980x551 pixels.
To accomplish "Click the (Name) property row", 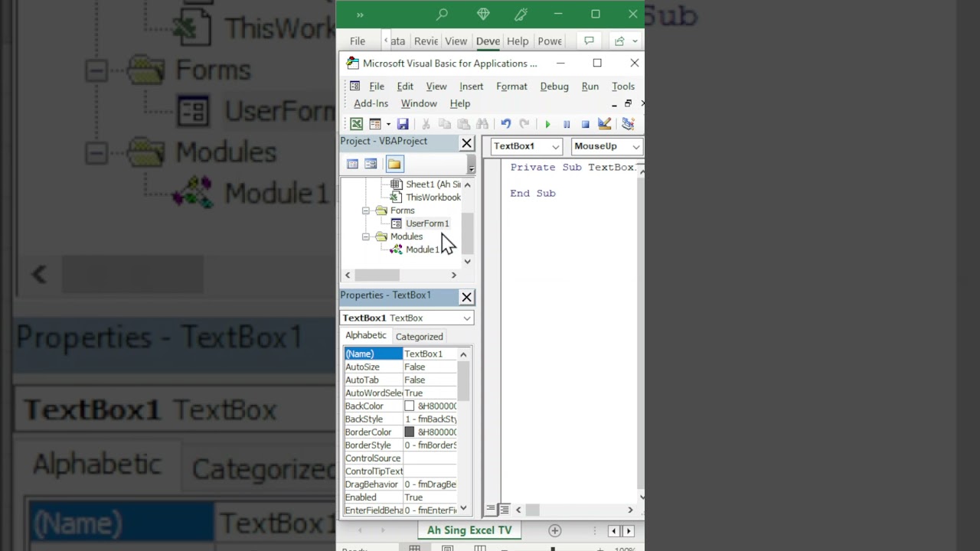I will pyautogui.click(x=400, y=354).
